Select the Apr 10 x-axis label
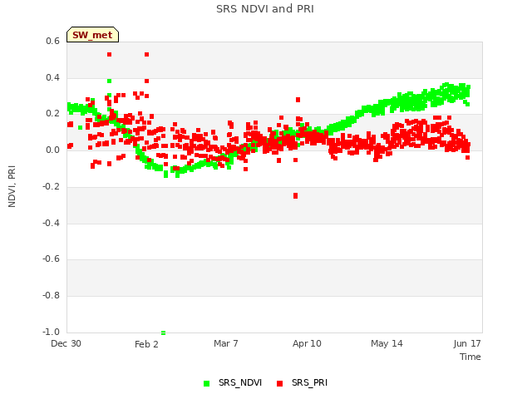The width and height of the screenshot is (532, 399). (x=307, y=343)
